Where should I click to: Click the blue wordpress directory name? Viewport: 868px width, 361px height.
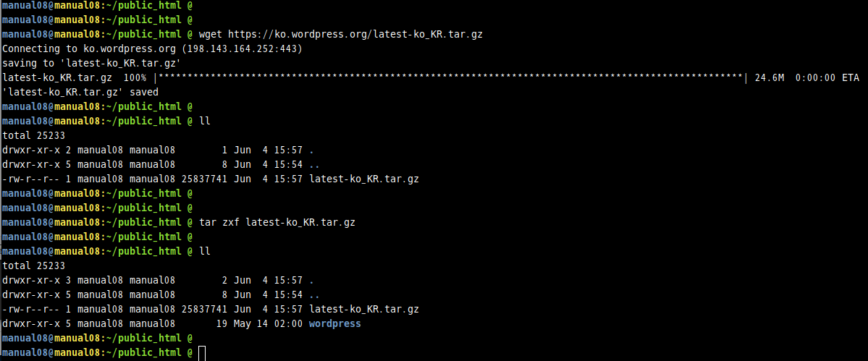click(335, 323)
